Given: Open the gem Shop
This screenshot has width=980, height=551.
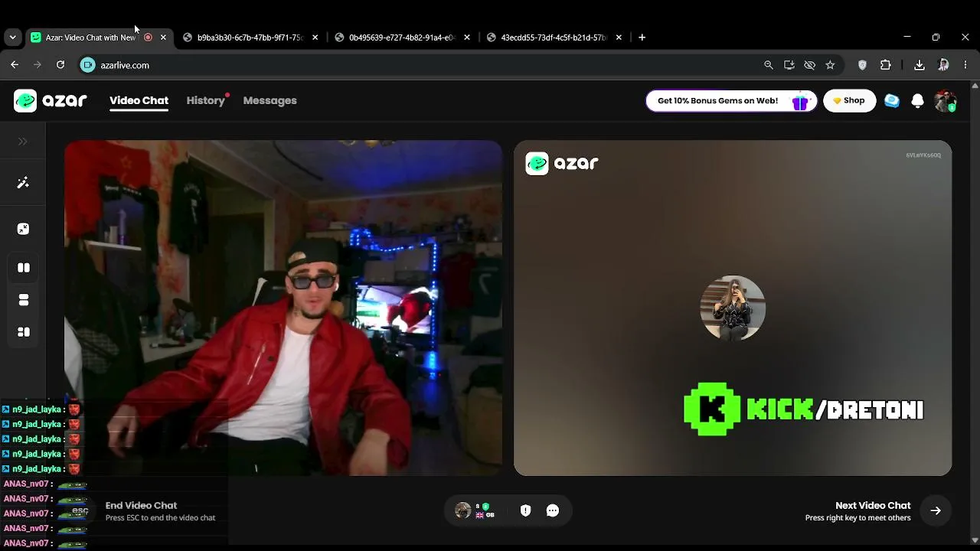Looking at the screenshot, I should tap(849, 100).
